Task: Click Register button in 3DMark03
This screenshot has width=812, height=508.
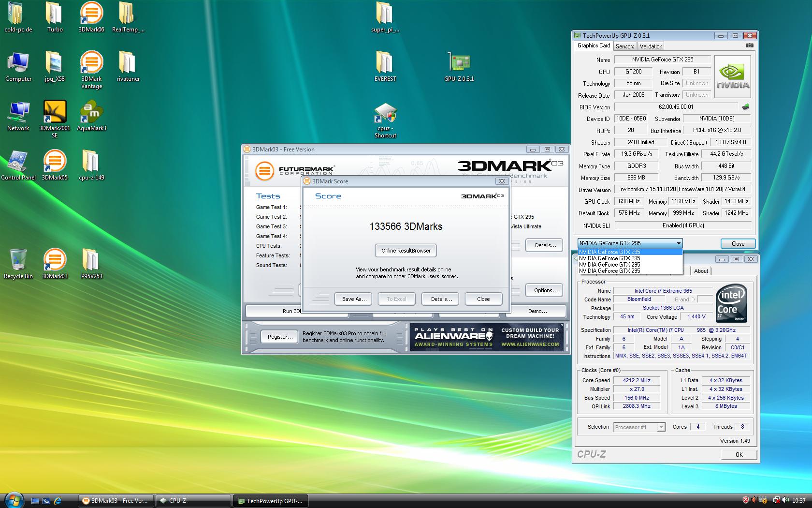Action: pos(280,337)
